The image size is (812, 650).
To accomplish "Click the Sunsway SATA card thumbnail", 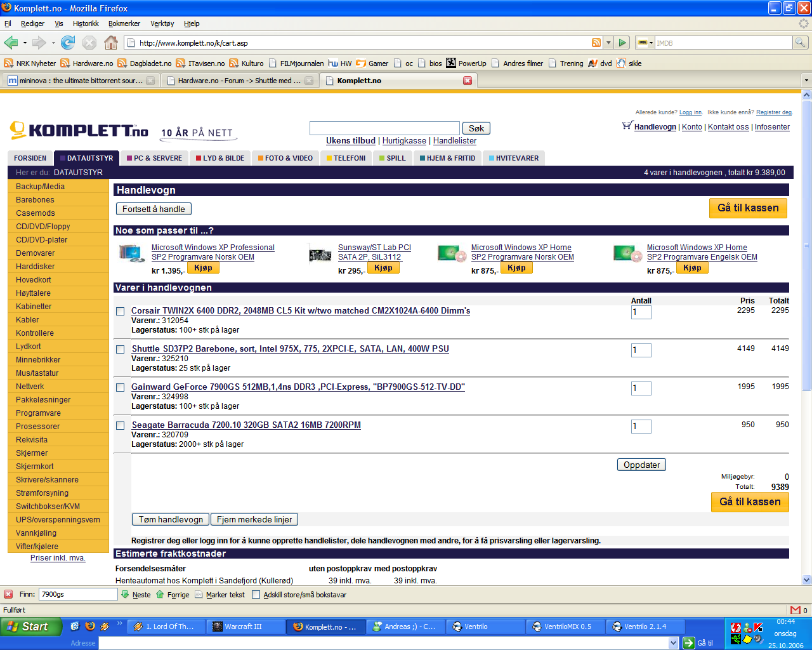I will [320, 255].
